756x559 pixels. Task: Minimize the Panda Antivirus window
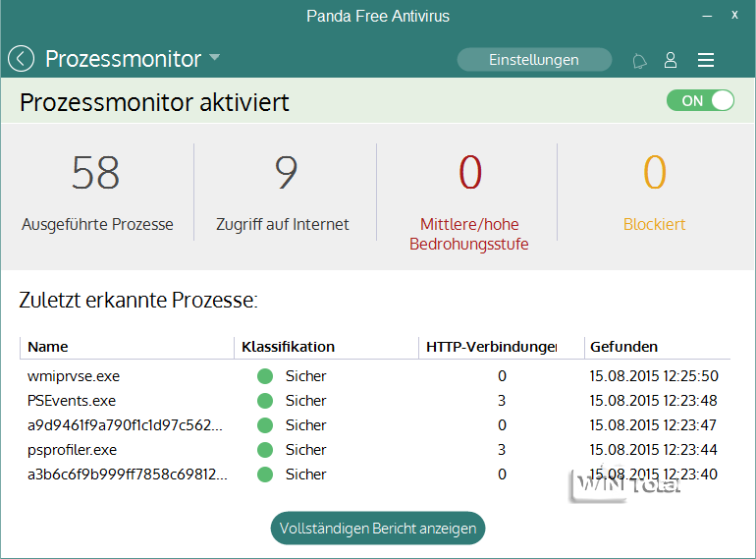(705, 16)
